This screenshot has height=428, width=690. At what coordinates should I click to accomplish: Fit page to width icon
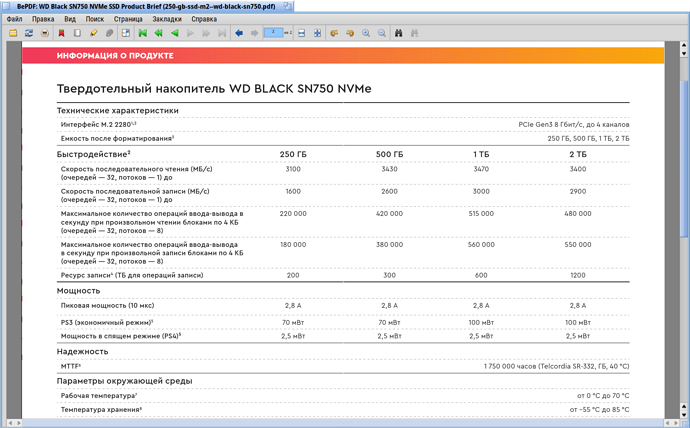click(x=301, y=33)
